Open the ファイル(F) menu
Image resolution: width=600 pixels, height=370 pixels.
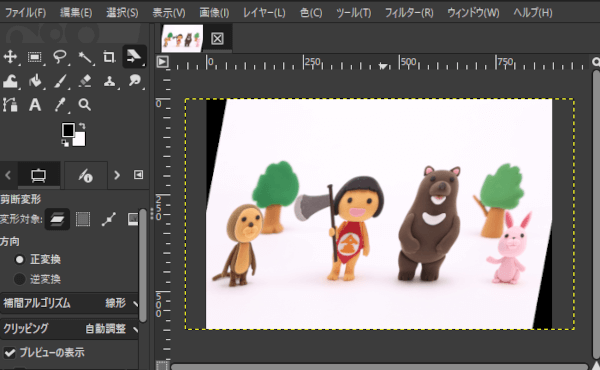click(x=25, y=13)
